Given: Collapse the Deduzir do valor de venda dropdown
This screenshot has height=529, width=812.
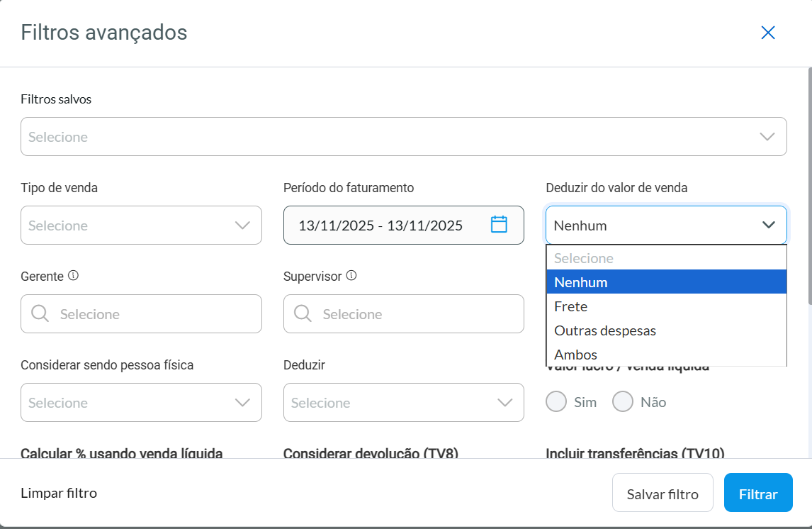Looking at the screenshot, I should pos(769,224).
